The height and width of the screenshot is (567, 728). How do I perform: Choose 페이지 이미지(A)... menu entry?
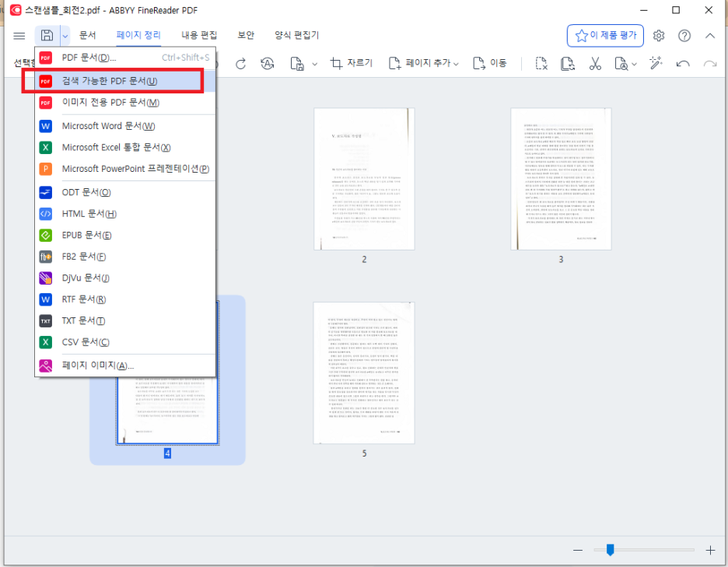tap(125, 366)
